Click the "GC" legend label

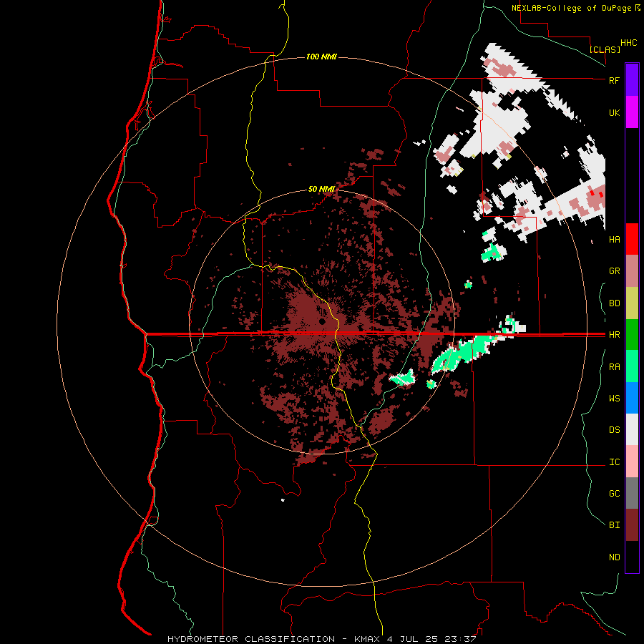tap(614, 494)
